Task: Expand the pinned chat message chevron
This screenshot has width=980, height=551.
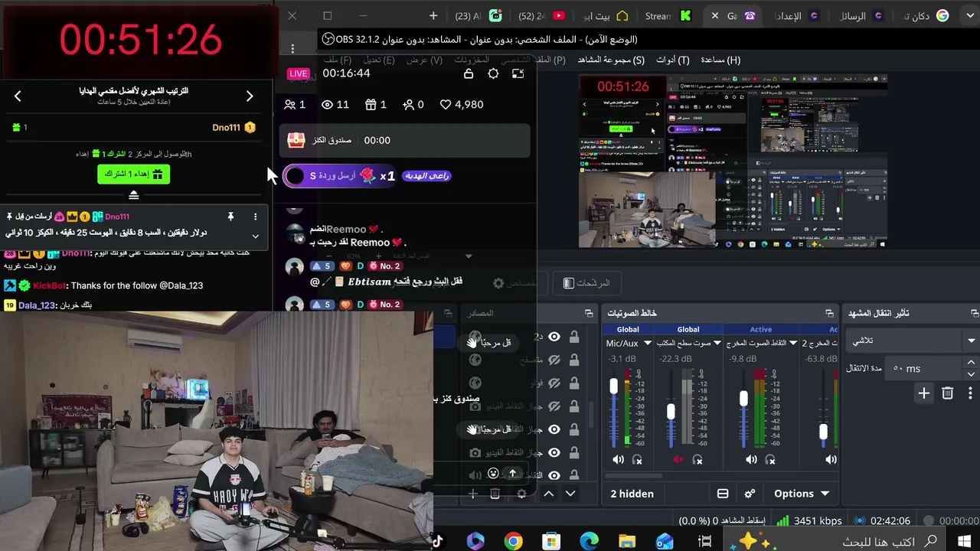Action: [256, 236]
